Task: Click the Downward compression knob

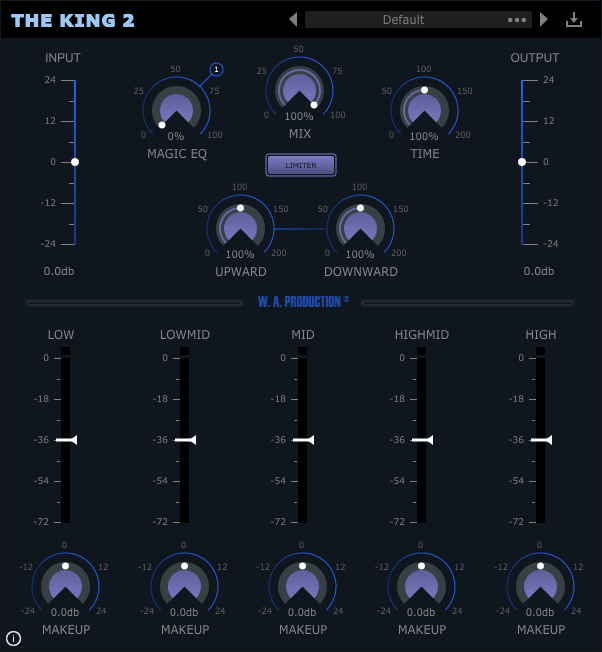Action: pos(360,226)
